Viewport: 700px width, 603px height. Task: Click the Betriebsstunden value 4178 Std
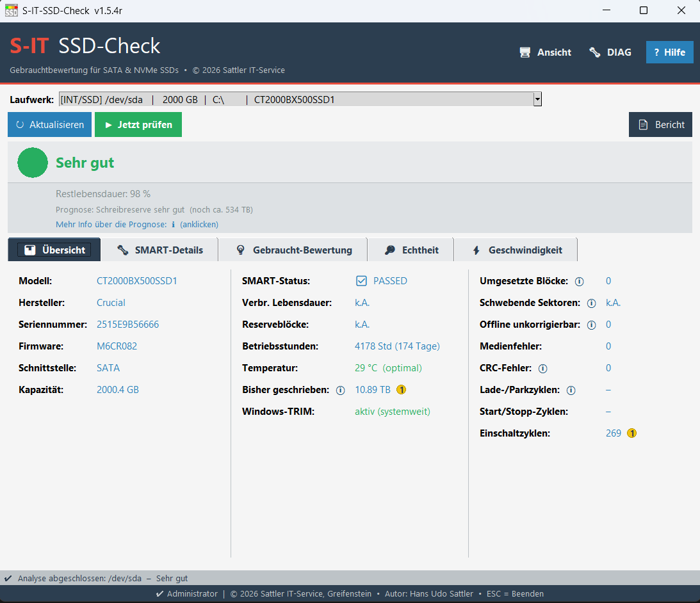397,346
